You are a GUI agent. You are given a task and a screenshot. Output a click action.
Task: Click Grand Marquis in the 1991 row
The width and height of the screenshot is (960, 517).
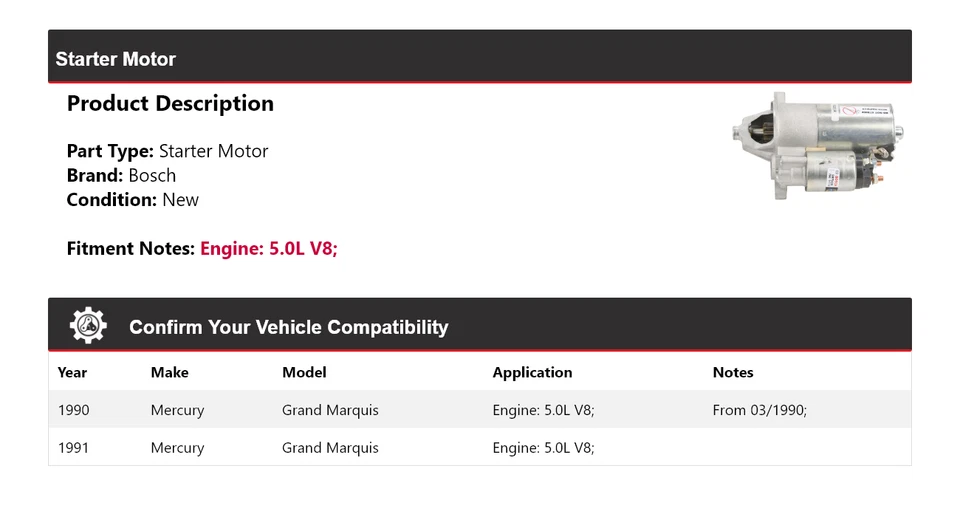click(330, 448)
